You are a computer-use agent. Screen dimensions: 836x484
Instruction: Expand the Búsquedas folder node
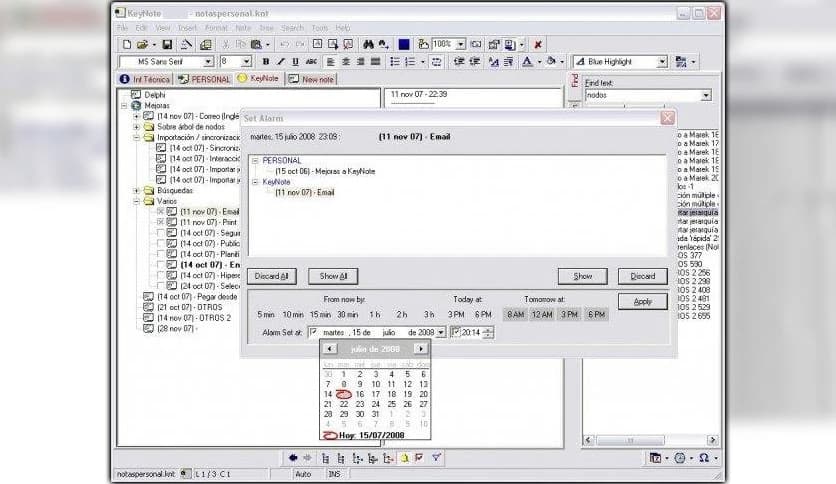pos(136,190)
